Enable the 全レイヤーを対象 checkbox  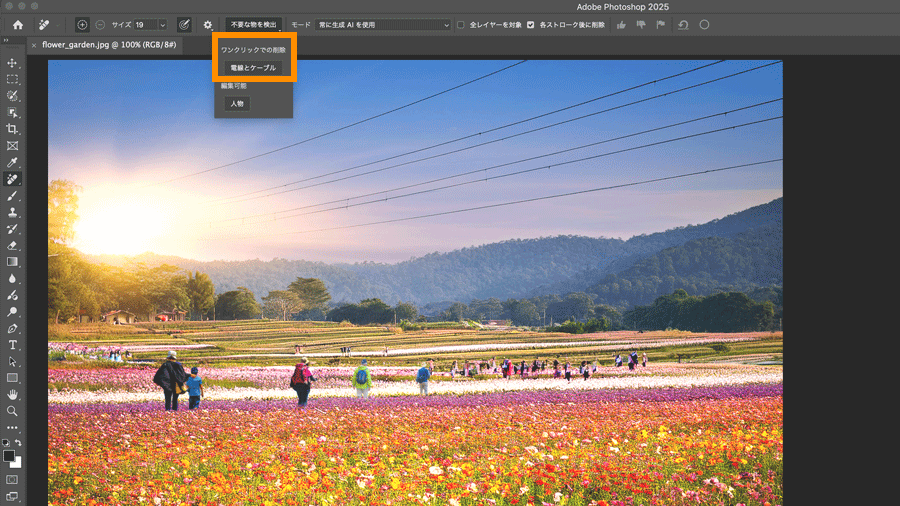coord(460,25)
